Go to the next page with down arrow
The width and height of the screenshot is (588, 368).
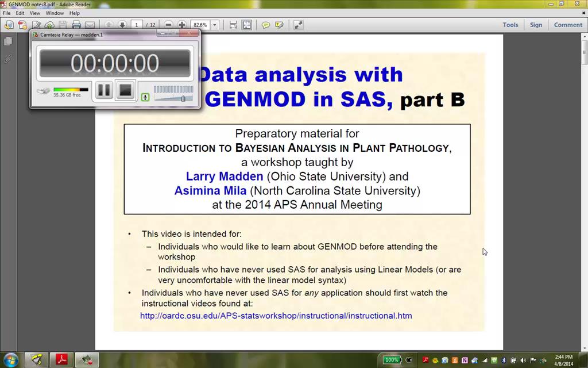pyautogui.click(x=121, y=24)
